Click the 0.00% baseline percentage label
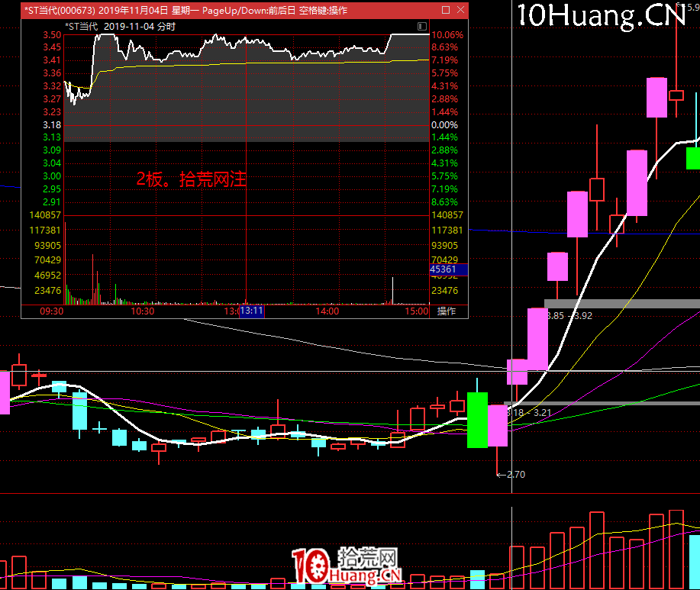Image resolution: width=700 pixels, height=590 pixels. [444, 125]
